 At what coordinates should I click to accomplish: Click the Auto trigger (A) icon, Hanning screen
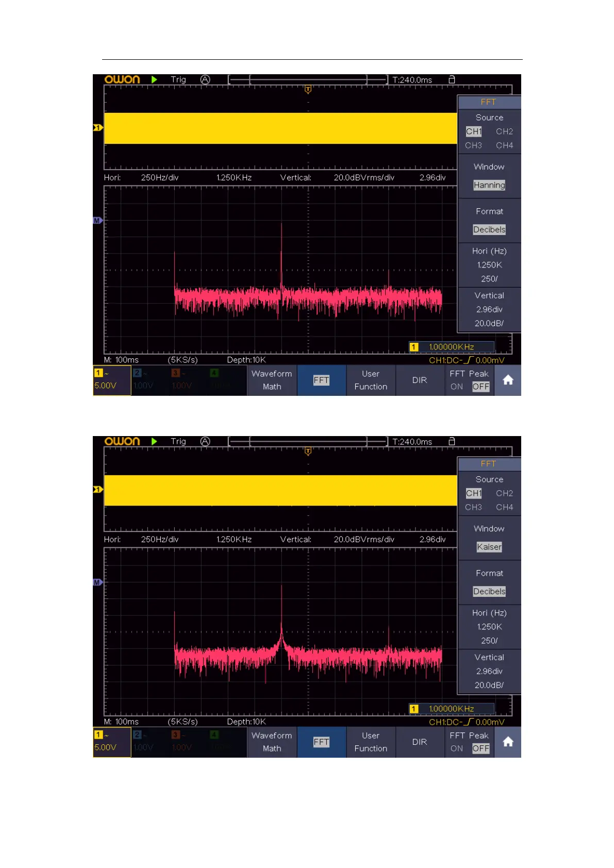tap(205, 79)
